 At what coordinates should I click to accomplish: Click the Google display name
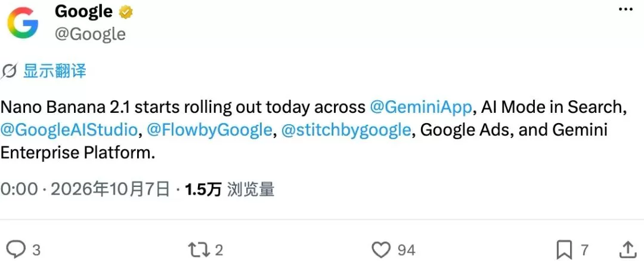coord(84,11)
